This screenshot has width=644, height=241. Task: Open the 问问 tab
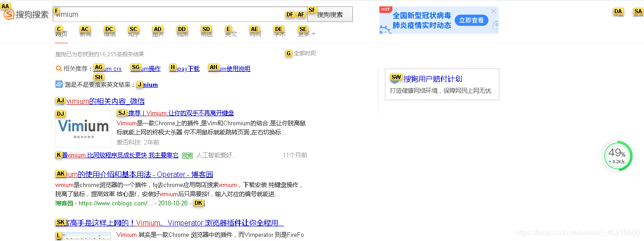(x=255, y=34)
